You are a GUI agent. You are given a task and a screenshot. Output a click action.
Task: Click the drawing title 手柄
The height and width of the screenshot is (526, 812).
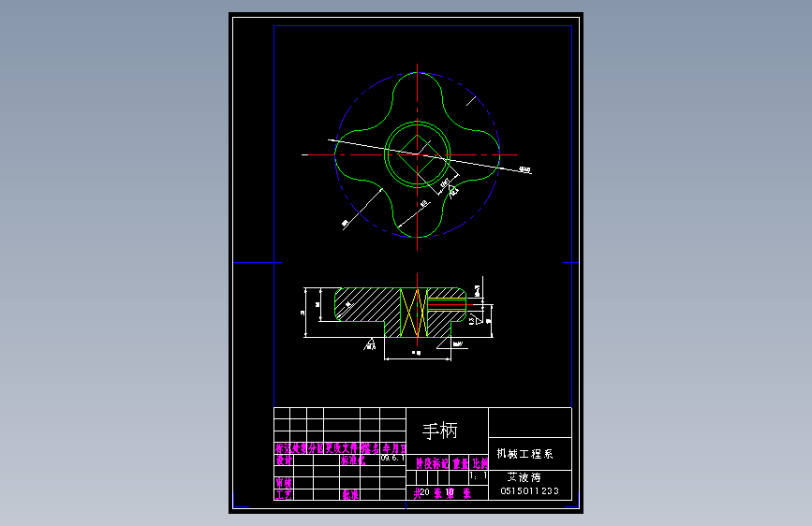tap(439, 431)
